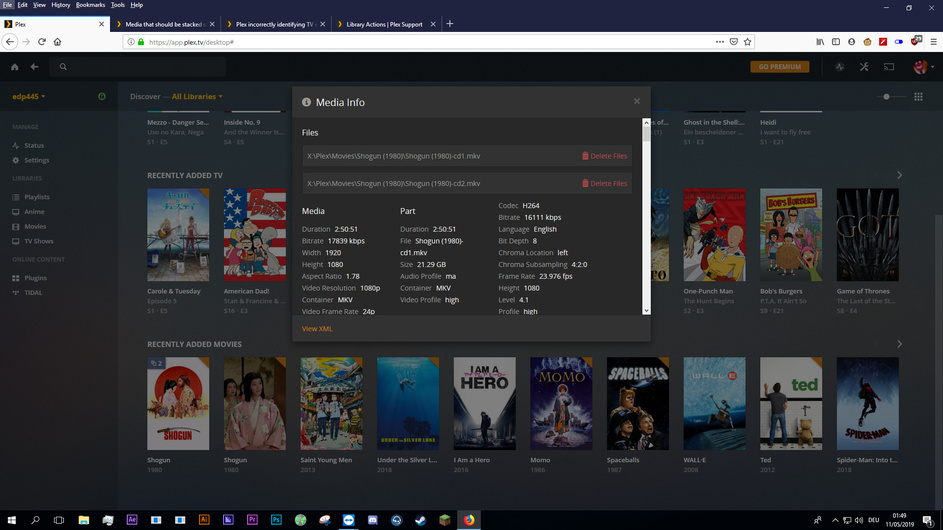Expand Recently Added TV next arrow
This screenshot has width=943, height=530.
[899, 175]
